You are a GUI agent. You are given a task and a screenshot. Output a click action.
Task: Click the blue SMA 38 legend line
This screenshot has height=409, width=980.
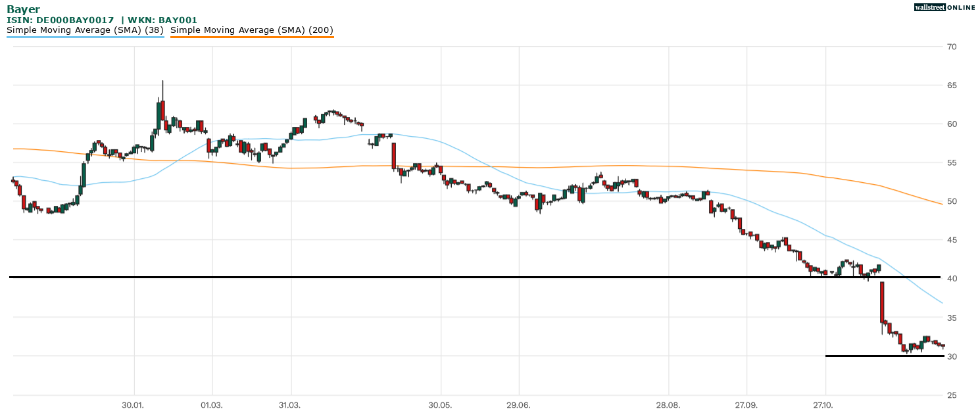tap(85, 37)
